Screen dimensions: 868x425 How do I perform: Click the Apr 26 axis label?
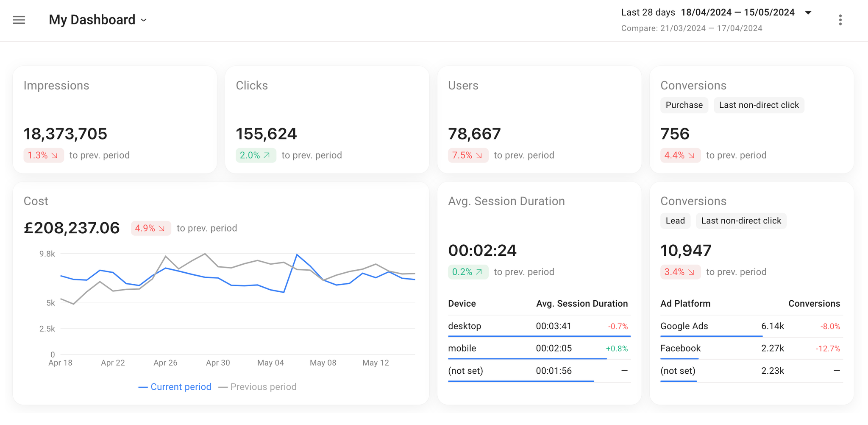pos(165,363)
